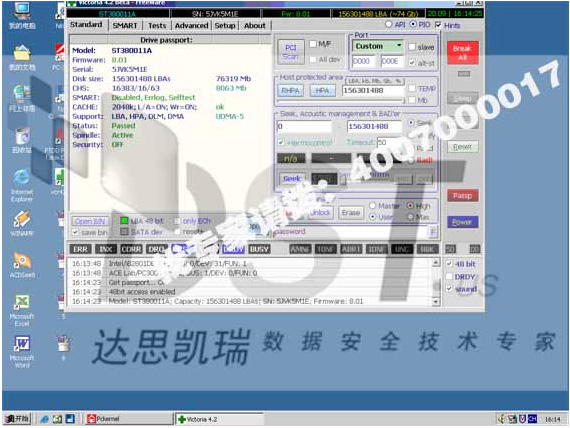Open the Port dropdown showing Custom
This screenshot has width=570, height=428.
378,46
